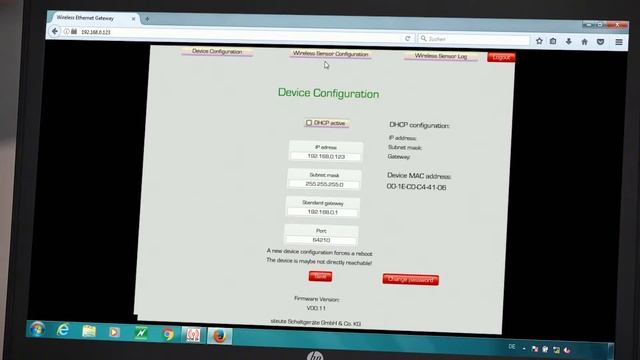Screen dimensions: 640x360
Task: Click the Standard gateway field 192.168.0.1
Action: [322, 212]
